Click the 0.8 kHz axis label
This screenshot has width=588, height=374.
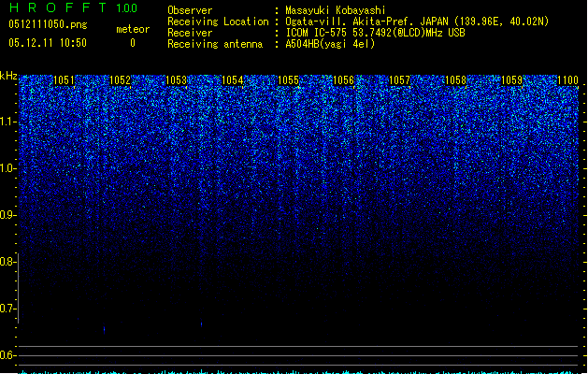(x=7, y=262)
